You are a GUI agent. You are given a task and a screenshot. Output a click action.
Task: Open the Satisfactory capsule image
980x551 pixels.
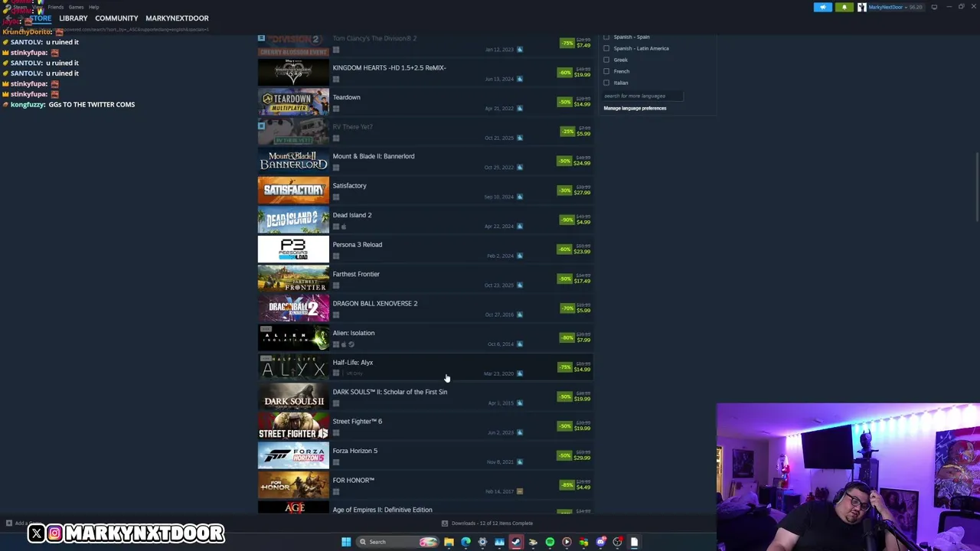tap(293, 190)
